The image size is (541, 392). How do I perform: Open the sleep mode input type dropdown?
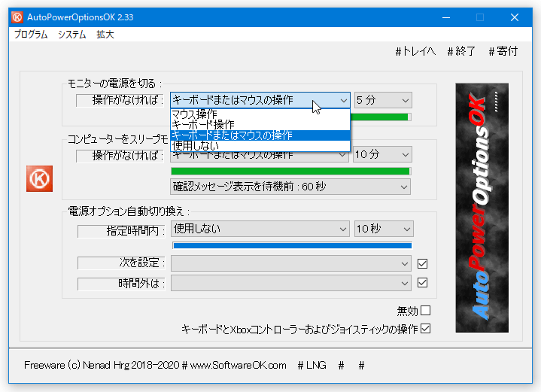coord(260,156)
